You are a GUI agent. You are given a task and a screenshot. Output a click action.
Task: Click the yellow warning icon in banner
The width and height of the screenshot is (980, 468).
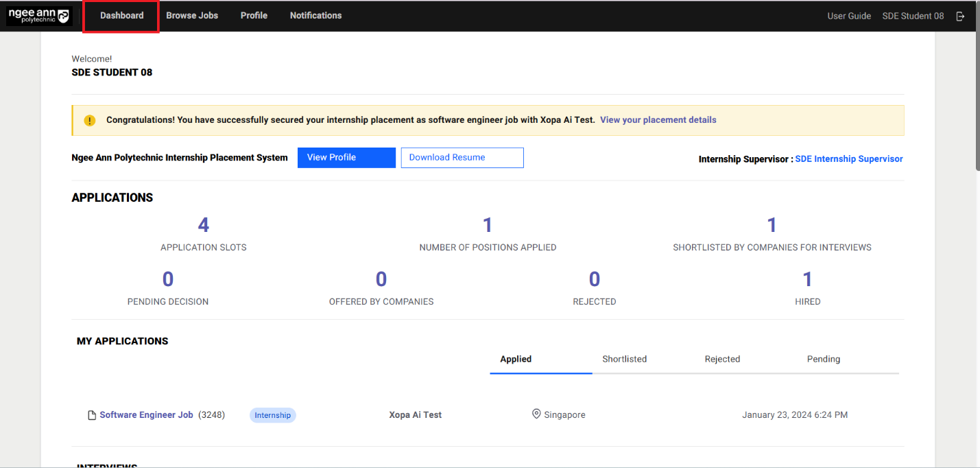[x=90, y=120]
